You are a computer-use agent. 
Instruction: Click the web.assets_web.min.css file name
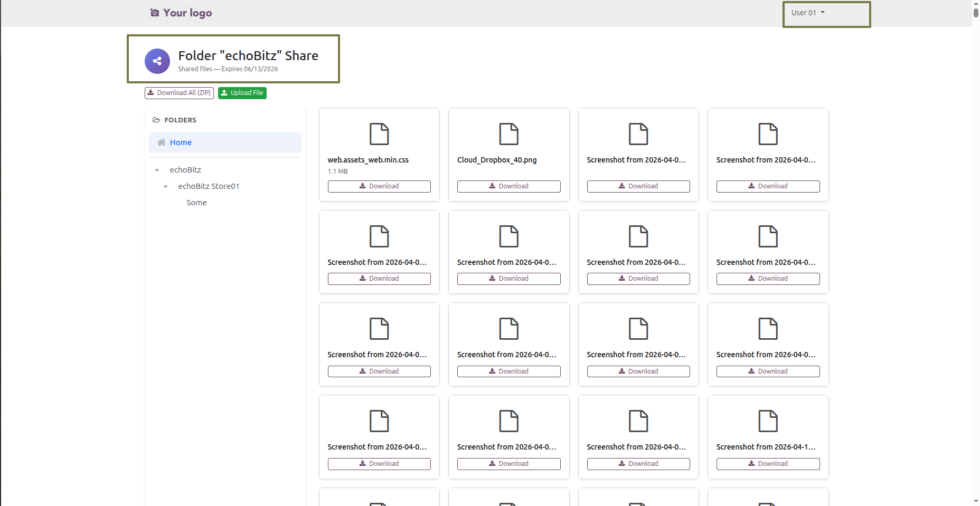[368, 160]
